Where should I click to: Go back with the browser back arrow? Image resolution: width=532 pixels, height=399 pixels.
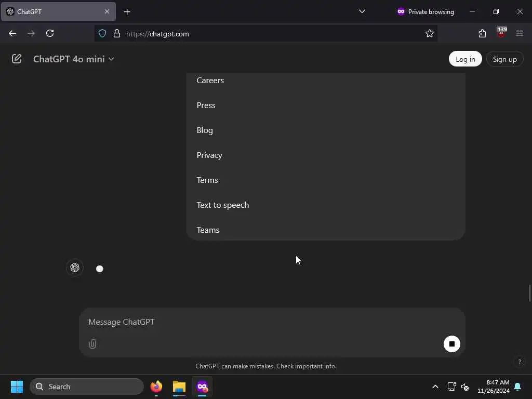(12, 34)
